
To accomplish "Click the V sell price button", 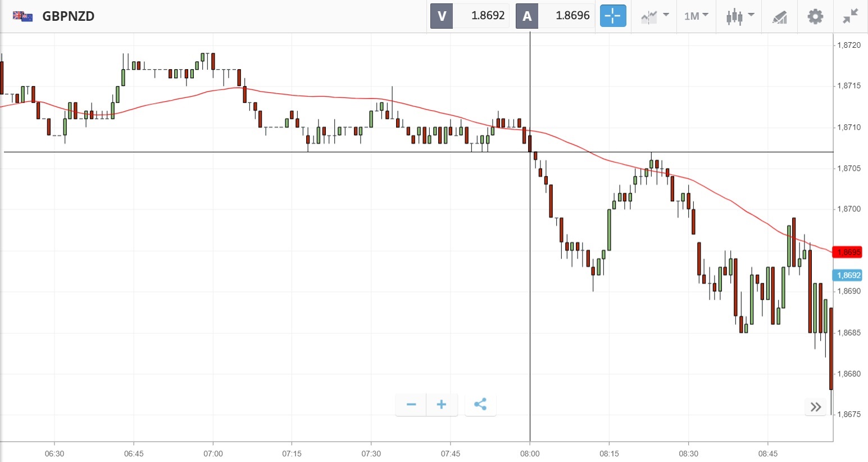I will click(x=442, y=16).
